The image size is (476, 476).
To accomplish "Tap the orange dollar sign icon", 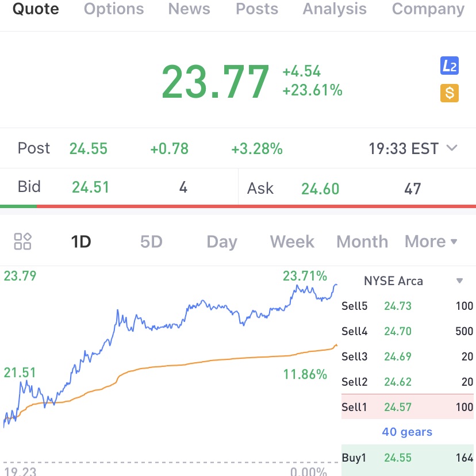I will [x=449, y=93].
